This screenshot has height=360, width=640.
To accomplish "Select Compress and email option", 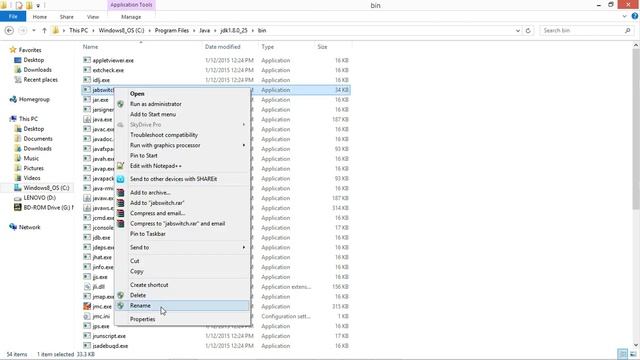I will point(182,213).
